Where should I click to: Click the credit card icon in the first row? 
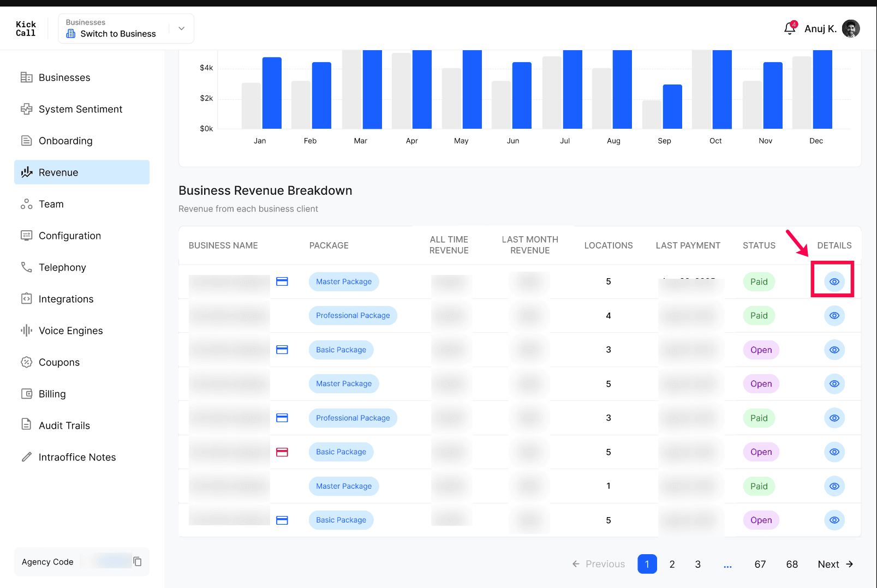[282, 281]
